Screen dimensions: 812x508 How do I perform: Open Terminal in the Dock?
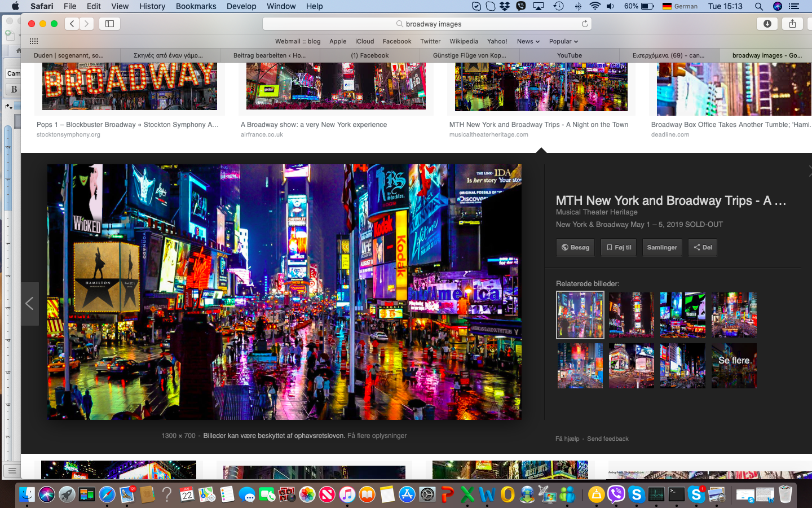(677, 495)
